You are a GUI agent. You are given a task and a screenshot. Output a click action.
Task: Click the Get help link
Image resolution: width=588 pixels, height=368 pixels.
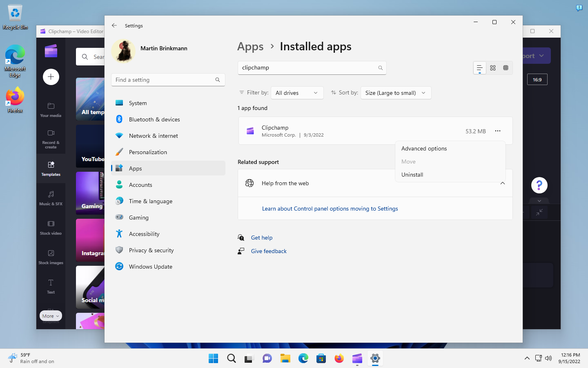262,238
